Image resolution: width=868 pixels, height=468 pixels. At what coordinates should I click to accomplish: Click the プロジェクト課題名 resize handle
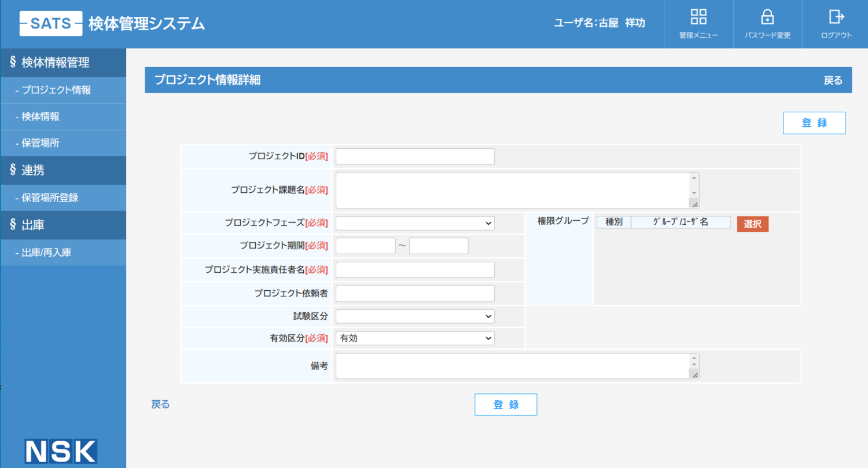(694, 203)
